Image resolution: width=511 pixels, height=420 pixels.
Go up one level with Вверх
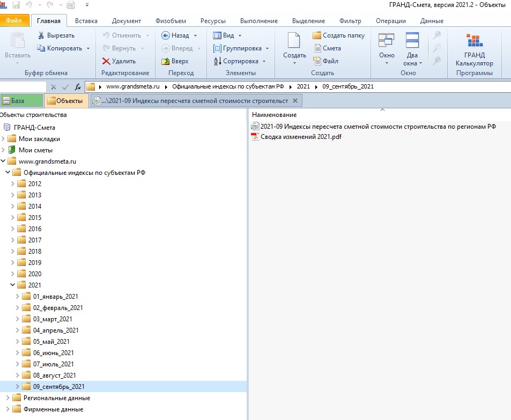click(x=167, y=61)
